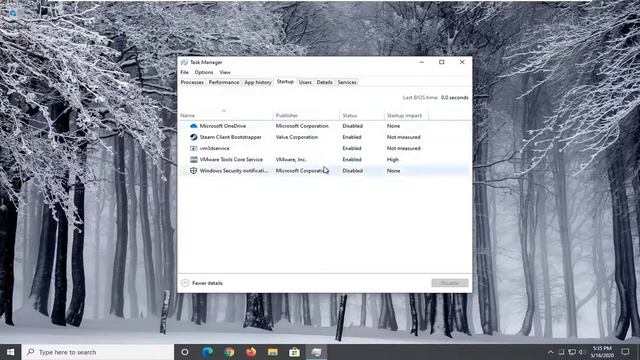The image size is (640, 360).
Task: Switch to the Users tab
Action: [x=305, y=82]
